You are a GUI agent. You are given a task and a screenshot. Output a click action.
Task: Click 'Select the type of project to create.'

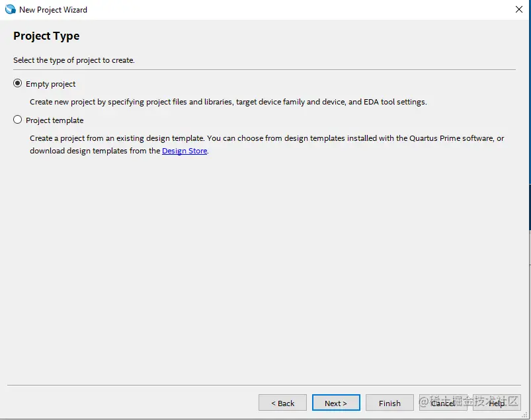click(74, 60)
